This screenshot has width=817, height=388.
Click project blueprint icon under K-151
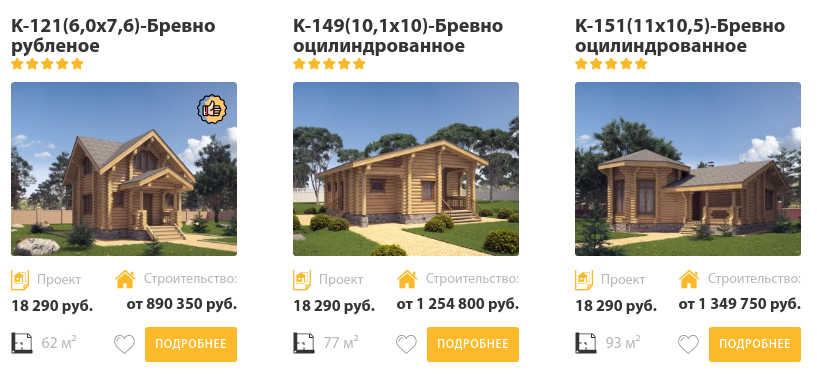click(584, 280)
